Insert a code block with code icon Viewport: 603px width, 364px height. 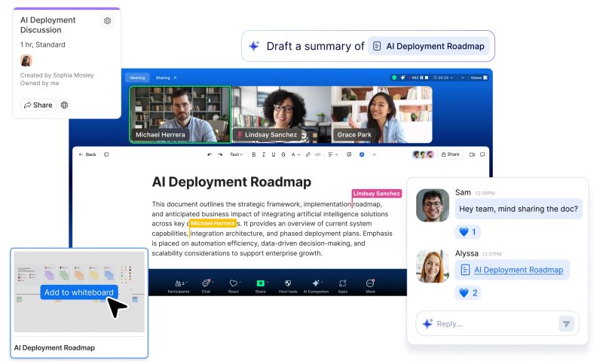(x=318, y=154)
